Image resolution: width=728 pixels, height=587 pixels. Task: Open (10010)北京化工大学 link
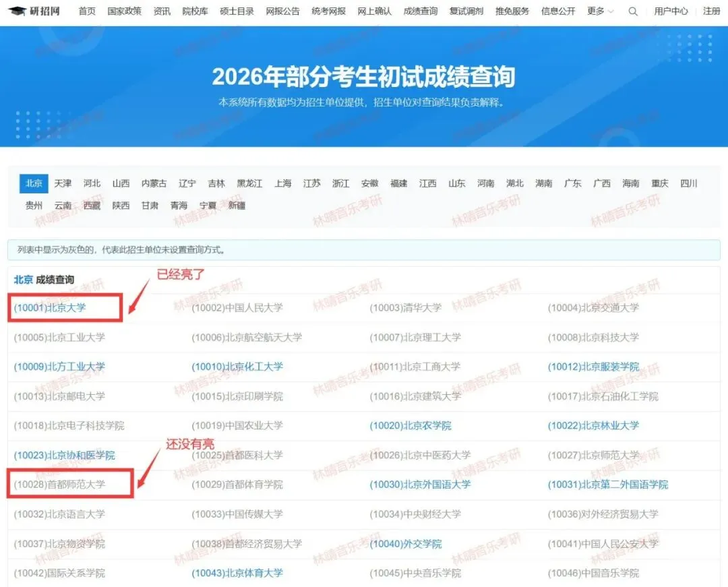point(237,367)
